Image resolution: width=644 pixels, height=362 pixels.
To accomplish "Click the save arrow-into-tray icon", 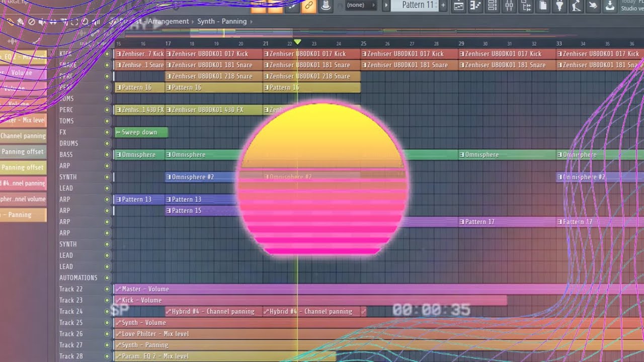I will tap(610, 6).
